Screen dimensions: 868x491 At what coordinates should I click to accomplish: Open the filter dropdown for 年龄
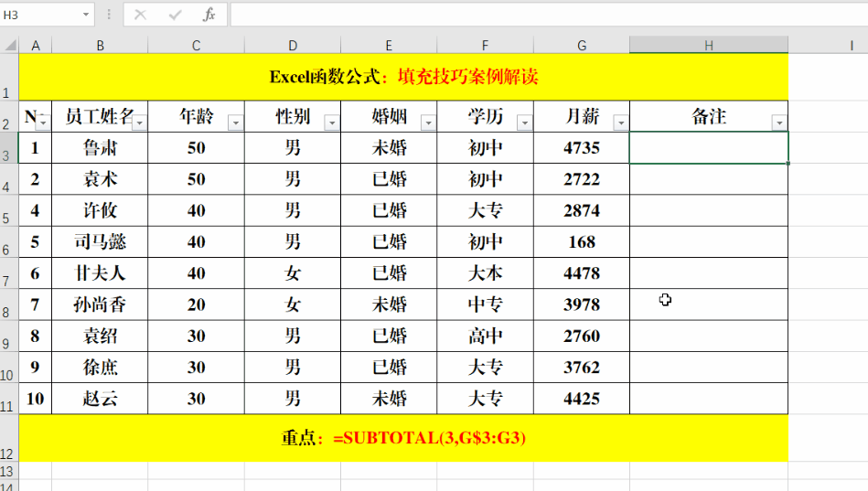click(236, 123)
